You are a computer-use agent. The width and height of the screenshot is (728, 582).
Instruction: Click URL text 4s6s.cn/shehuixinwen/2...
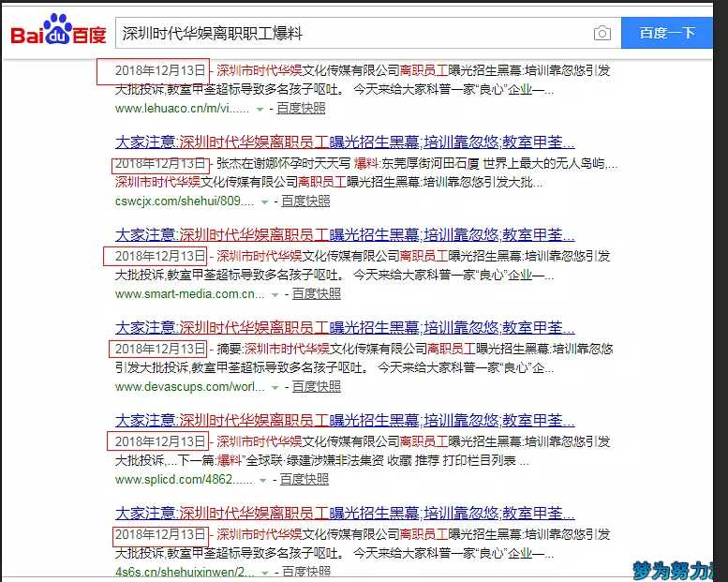pyautogui.click(x=185, y=572)
